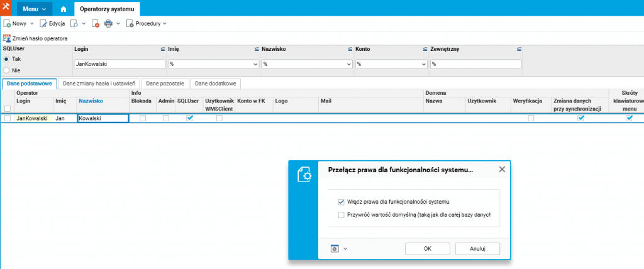Click the Konto filter operator icon
This screenshot has width=644, height=269.
pos(425,49)
